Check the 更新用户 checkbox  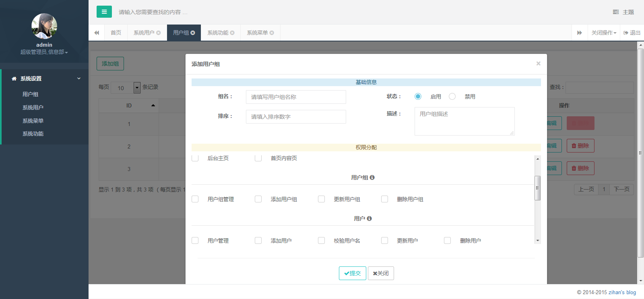coord(385,241)
